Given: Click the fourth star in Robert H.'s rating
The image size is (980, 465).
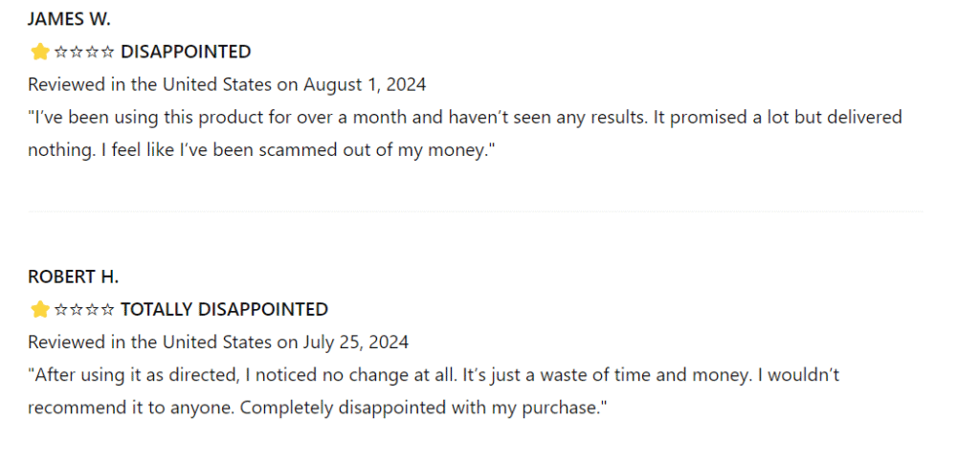Looking at the screenshot, I should pos(93,309).
